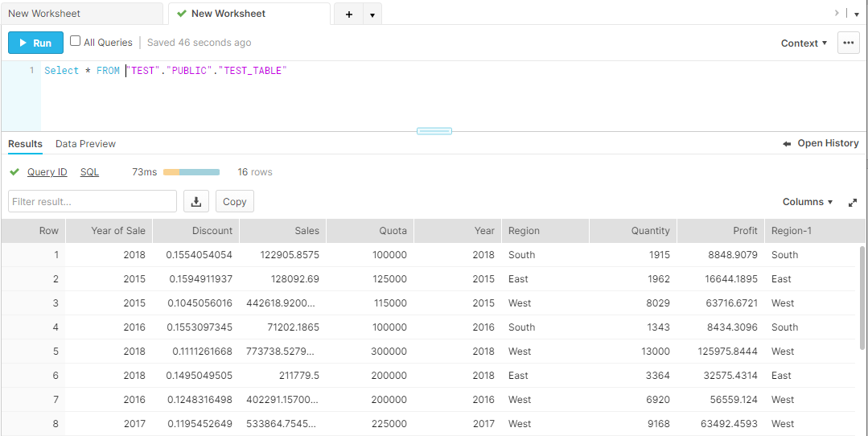
Task: Sort by the Year of Sale column header
Action: [109, 231]
